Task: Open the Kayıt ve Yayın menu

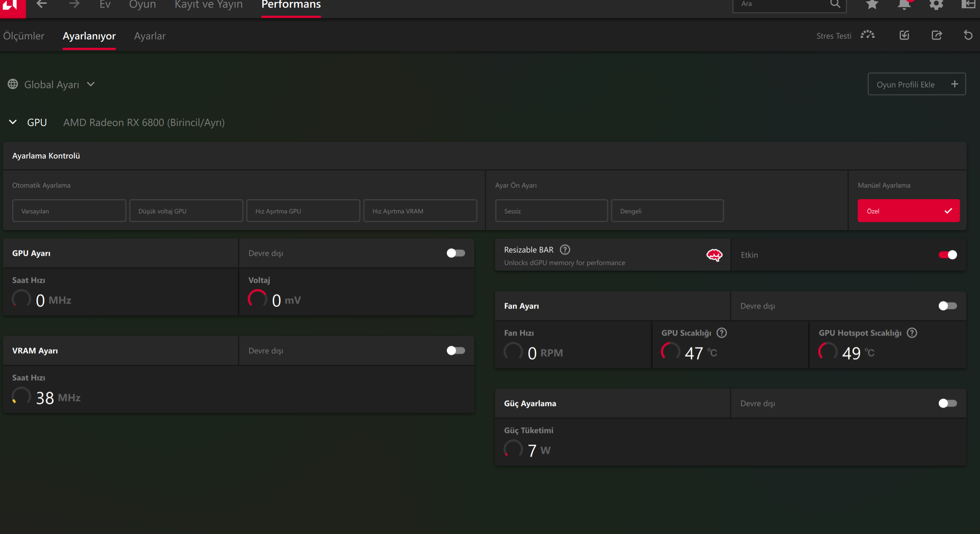Action: (x=208, y=5)
